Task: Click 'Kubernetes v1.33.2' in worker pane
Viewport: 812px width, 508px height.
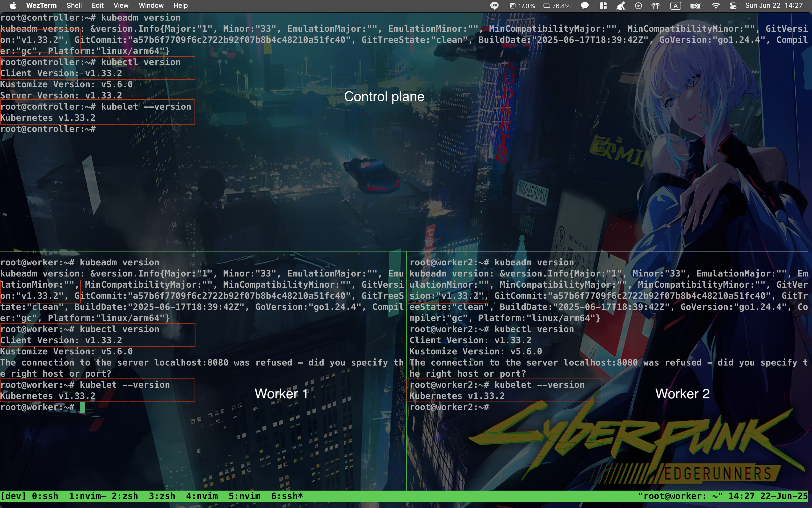Action: tap(48, 396)
